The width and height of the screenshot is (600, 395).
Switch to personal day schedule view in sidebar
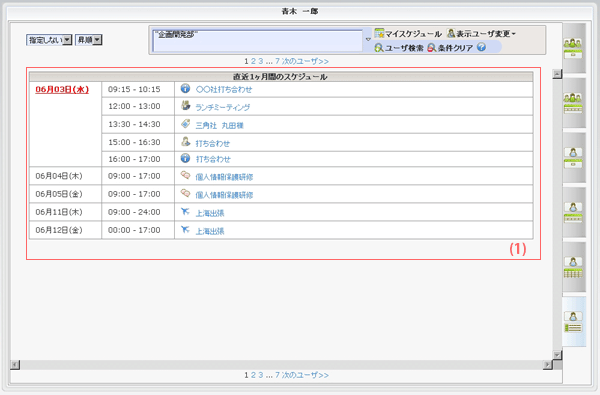tap(573, 158)
